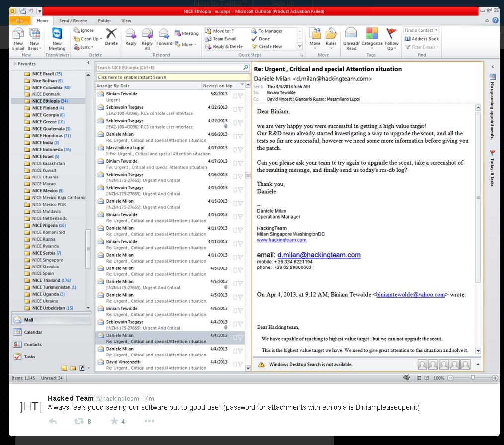This screenshot has width=504, height=445.
Task: Switch to the View tab
Action: pos(126,20)
